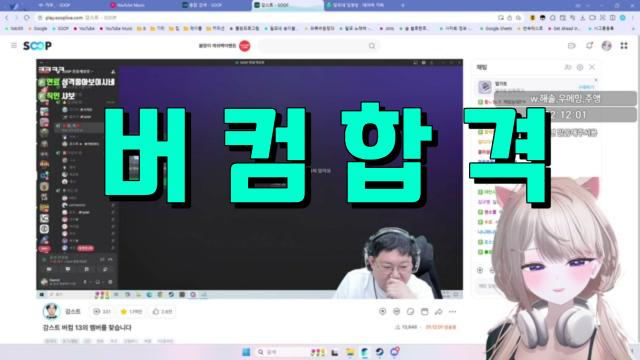This screenshot has height=360, width=640.
Task: Click the browser profile icon at toolbar end
Action: click(622, 18)
